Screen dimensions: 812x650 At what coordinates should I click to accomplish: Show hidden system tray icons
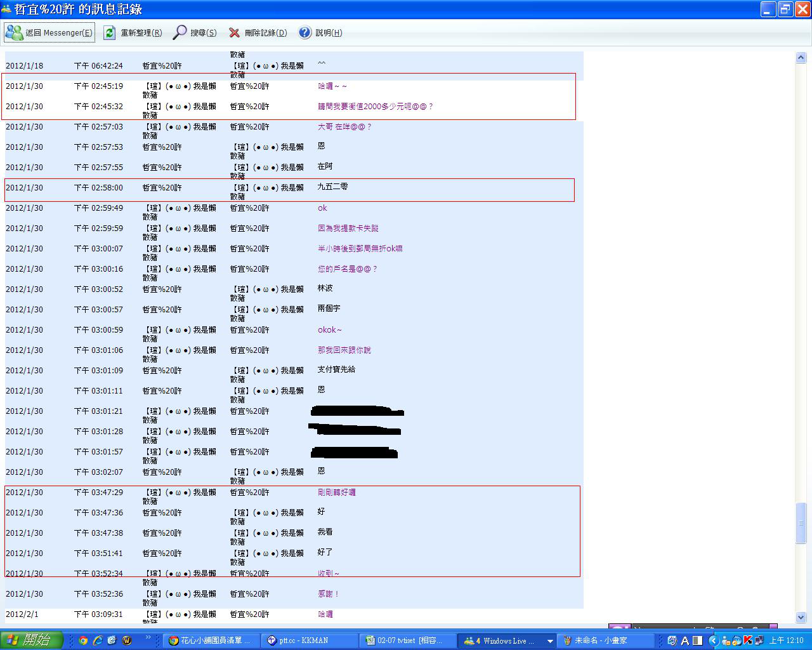coord(714,640)
